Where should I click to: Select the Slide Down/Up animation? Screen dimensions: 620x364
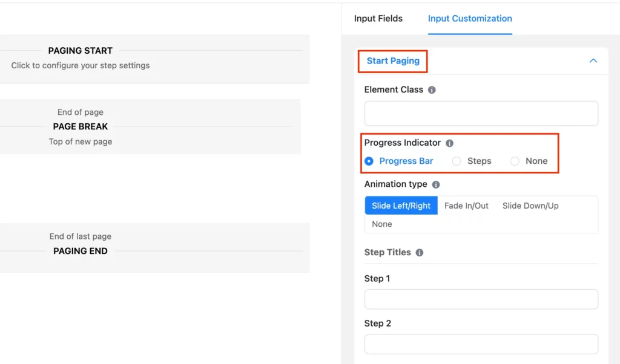tap(530, 206)
